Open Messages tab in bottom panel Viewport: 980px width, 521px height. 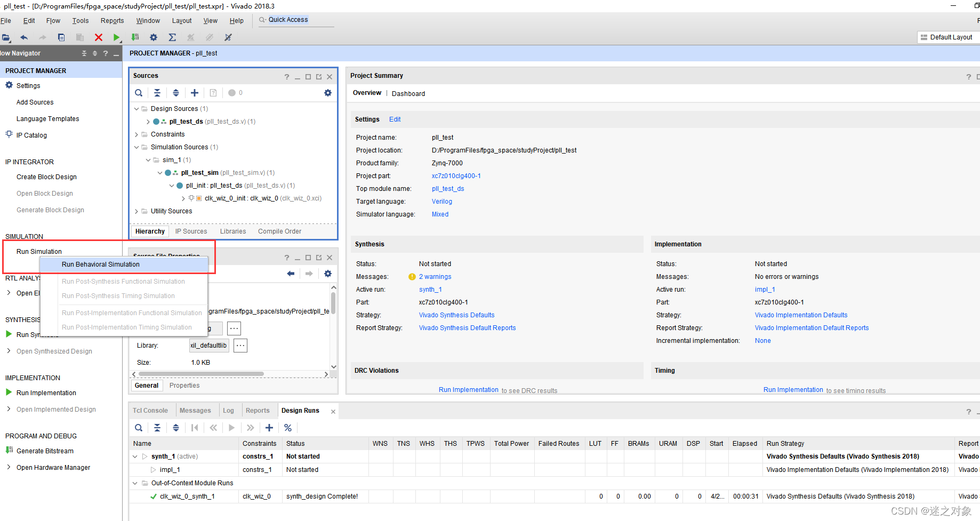coord(195,411)
